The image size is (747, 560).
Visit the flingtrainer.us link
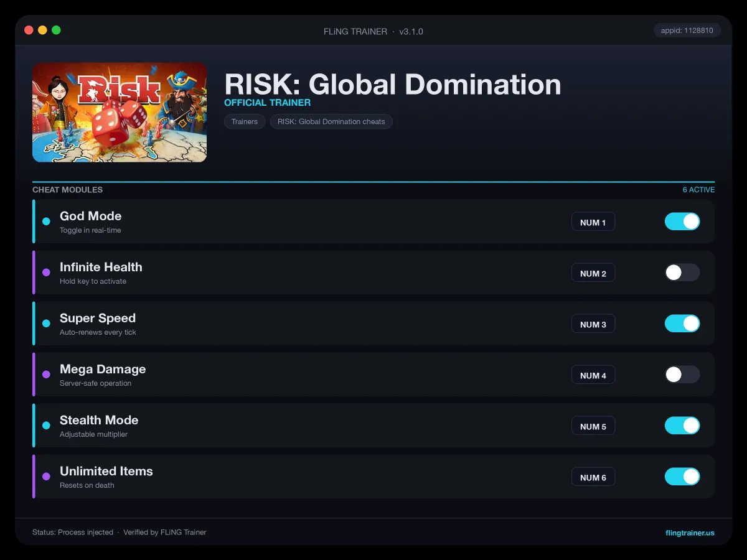690,533
